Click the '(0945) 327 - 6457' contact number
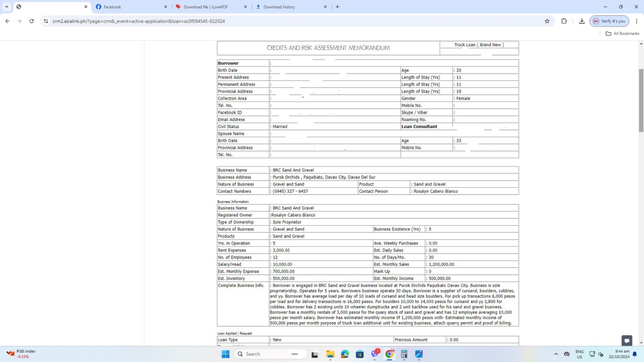 coord(290,191)
